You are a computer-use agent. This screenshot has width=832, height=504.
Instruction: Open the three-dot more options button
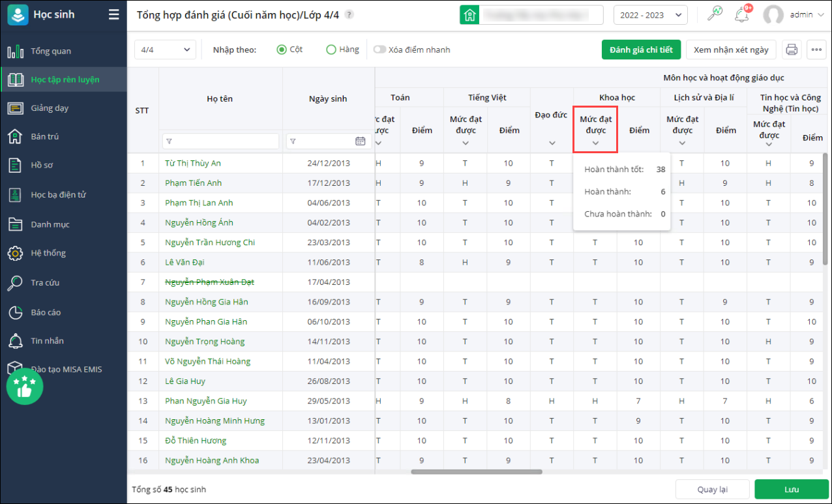[816, 50]
